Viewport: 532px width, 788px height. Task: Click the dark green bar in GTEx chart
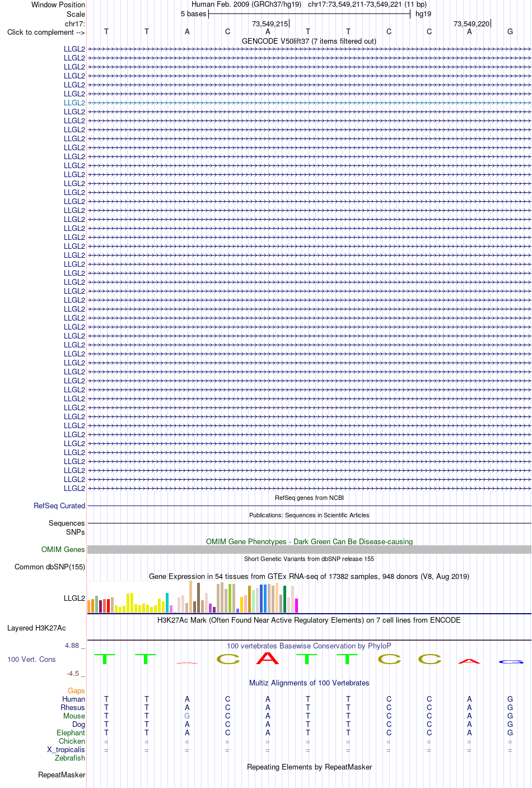point(284,600)
